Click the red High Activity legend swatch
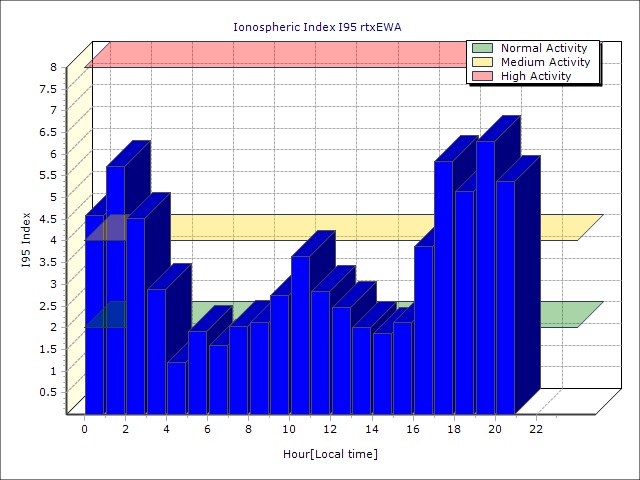The height and width of the screenshot is (480, 640). pos(482,76)
